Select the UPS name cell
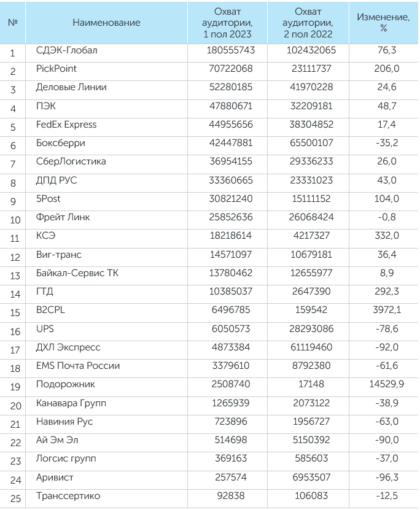The width and height of the screenshot is (420, 510). [45, 328]
